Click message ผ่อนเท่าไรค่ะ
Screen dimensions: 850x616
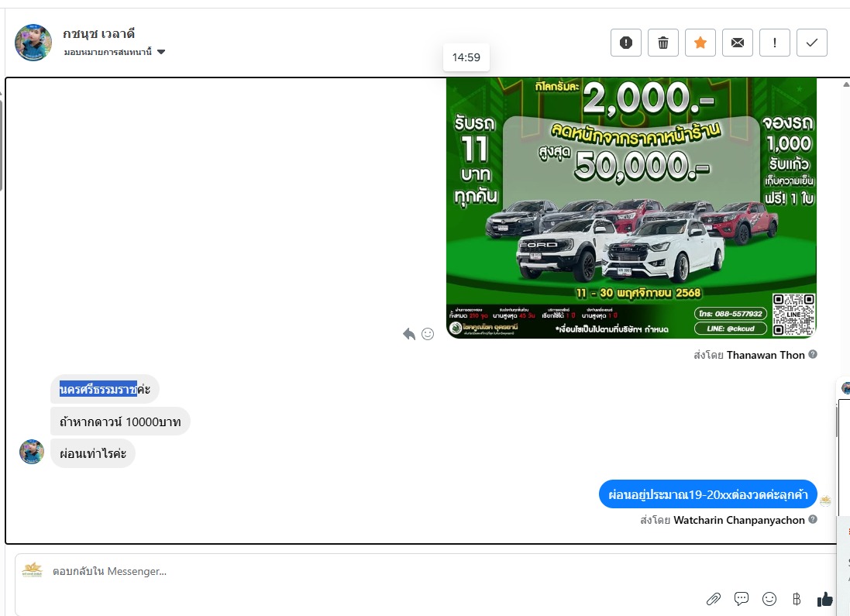point(93,453)
